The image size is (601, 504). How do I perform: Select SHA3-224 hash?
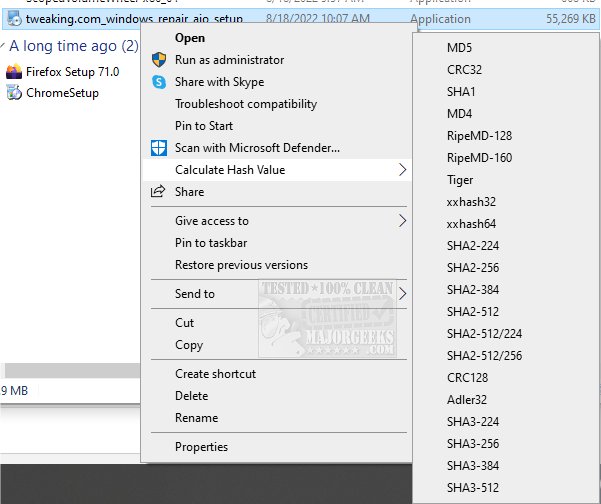click(x=506, y=421)
